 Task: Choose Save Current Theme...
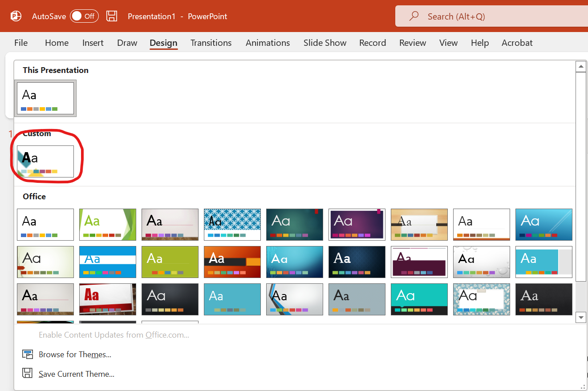[x=77, y=374]
